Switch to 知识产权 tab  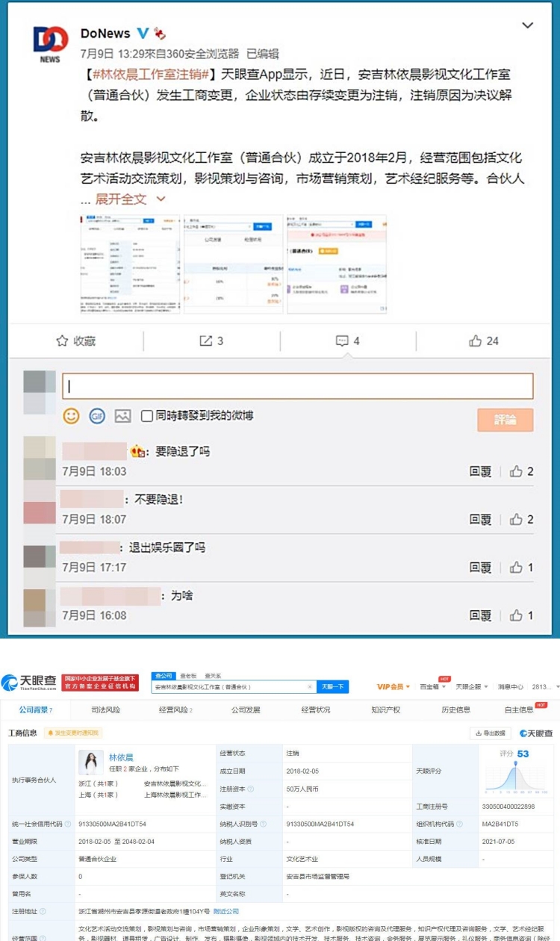click(x=385, y=709)
